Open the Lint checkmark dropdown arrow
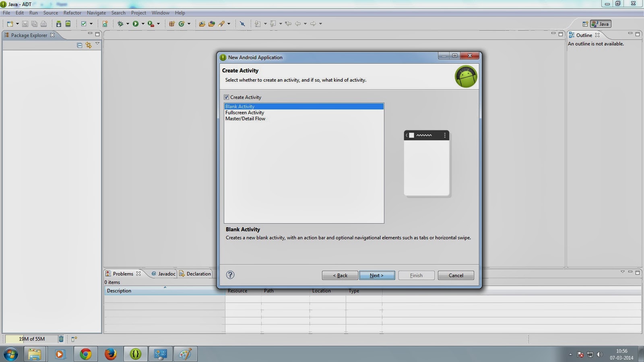644x362 pixels. pyautogui.click(x=91, y=24)
